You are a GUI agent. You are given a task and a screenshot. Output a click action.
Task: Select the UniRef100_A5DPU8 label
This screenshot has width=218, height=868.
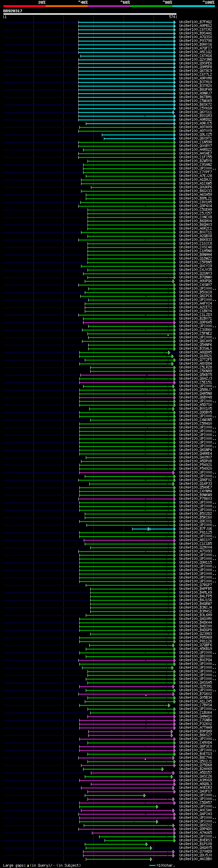[x=196, y=461]
